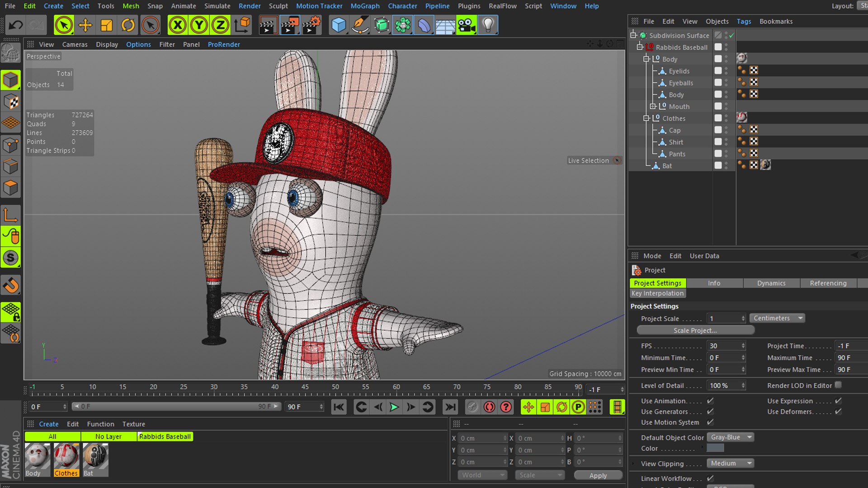Switch to the Referencing tab
868x488 pixels.
click(828, 283)
